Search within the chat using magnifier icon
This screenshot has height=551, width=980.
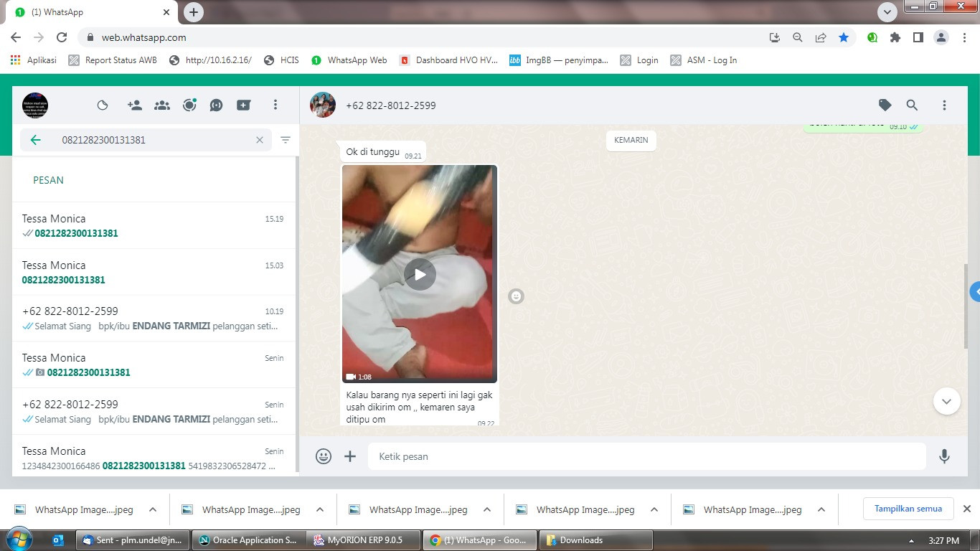tap(912, 105)
